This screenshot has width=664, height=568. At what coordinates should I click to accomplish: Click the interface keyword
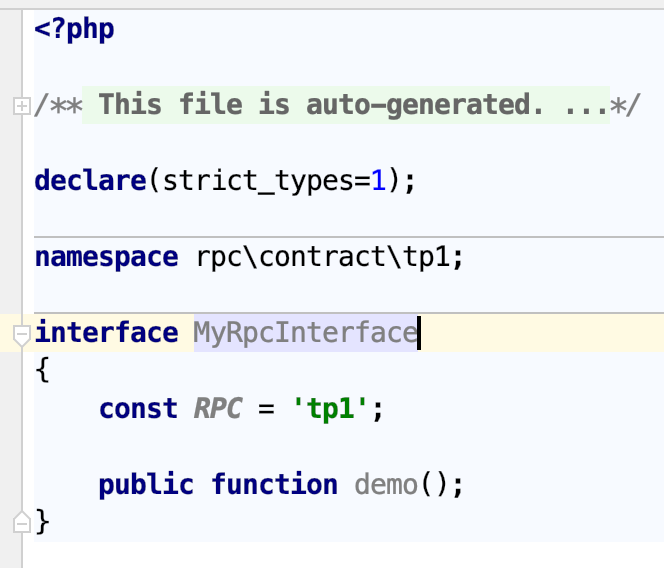(x=106, y=332)
